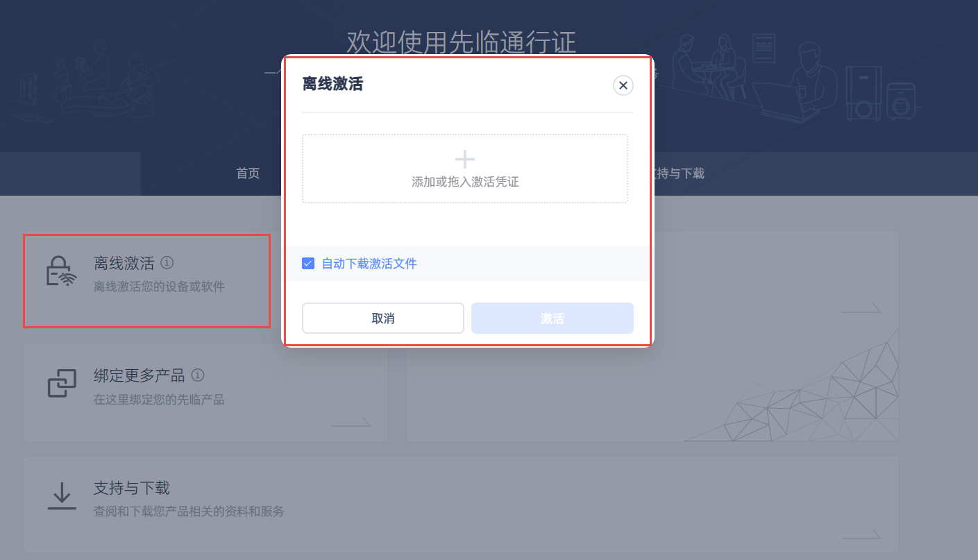Click the 自动下载激活文件 label text

tap(369, 264)
